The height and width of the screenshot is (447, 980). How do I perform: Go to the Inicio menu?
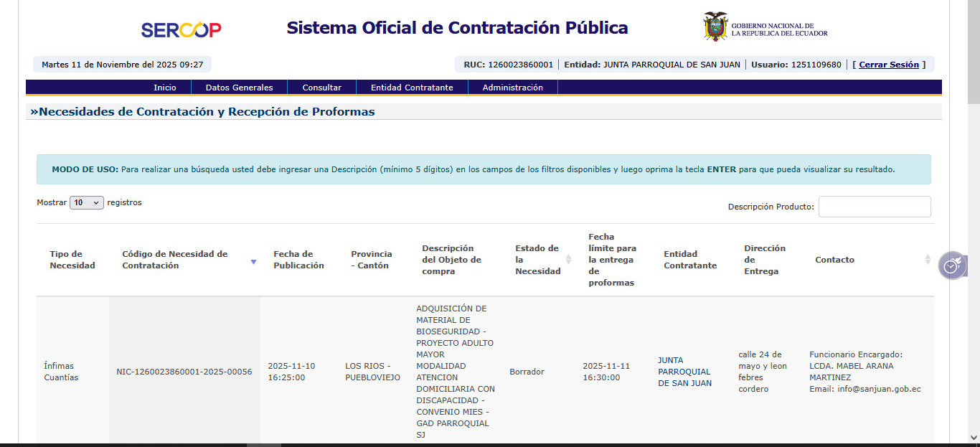click(x=164, y=88)
